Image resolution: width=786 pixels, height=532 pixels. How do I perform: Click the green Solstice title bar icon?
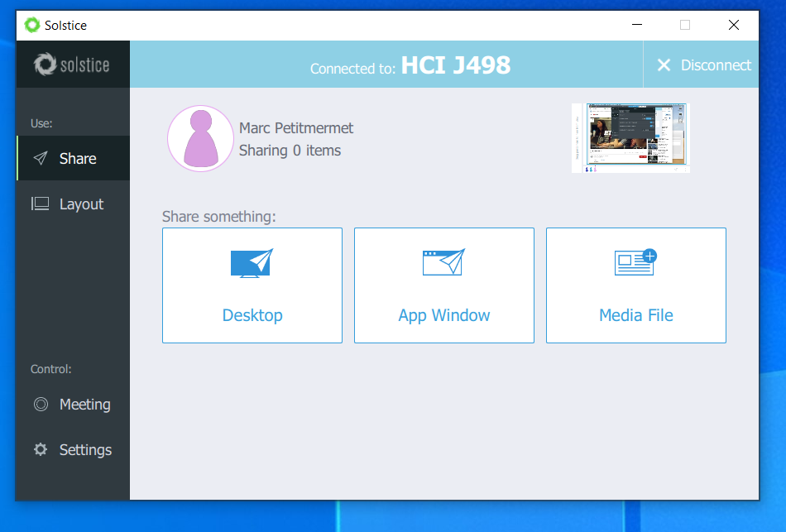click(x=32, y=25)
